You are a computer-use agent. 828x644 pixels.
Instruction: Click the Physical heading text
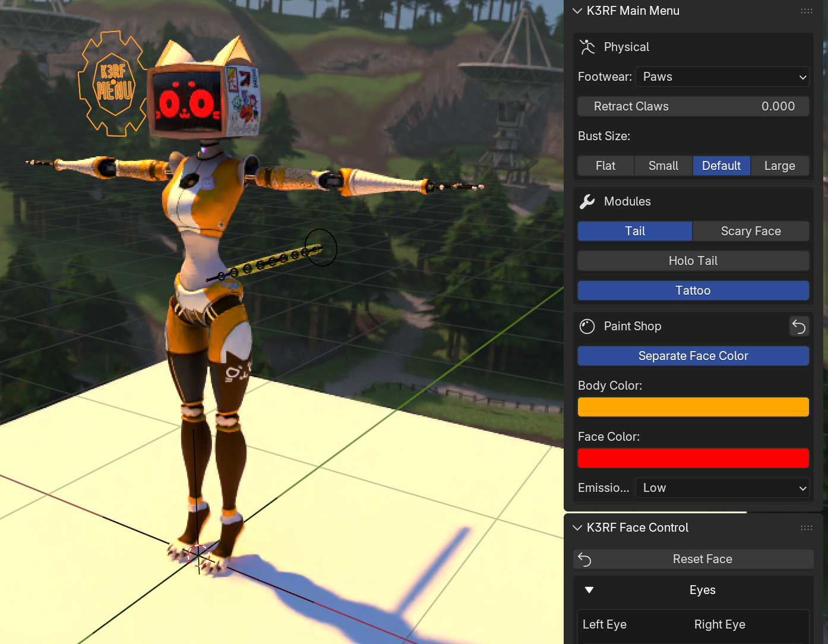[x=627, y=47]
